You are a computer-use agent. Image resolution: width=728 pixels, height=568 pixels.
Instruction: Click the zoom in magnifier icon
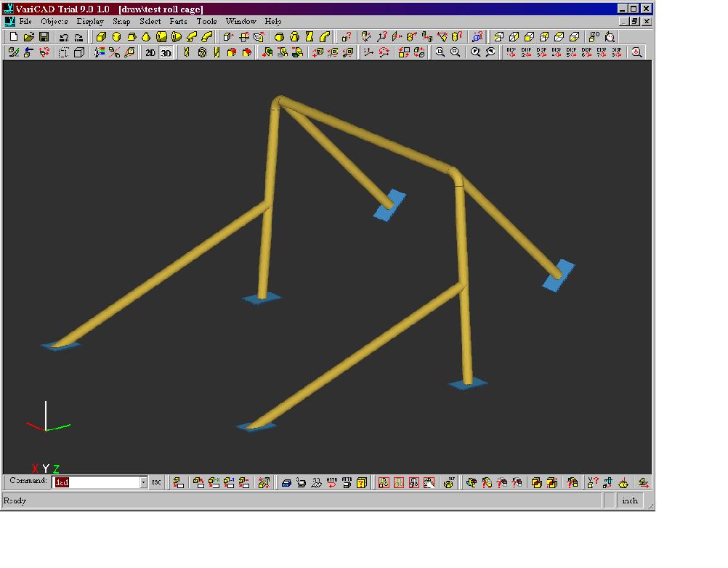click(440, 52)
